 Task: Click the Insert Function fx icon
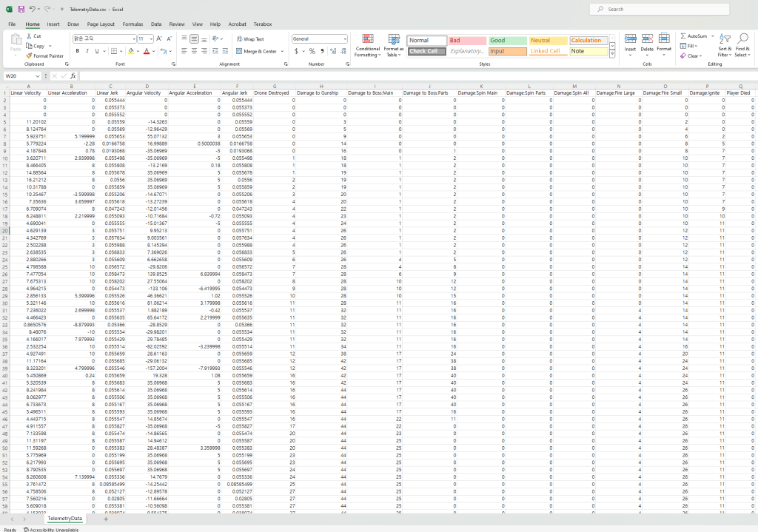[x=73, y=75]
